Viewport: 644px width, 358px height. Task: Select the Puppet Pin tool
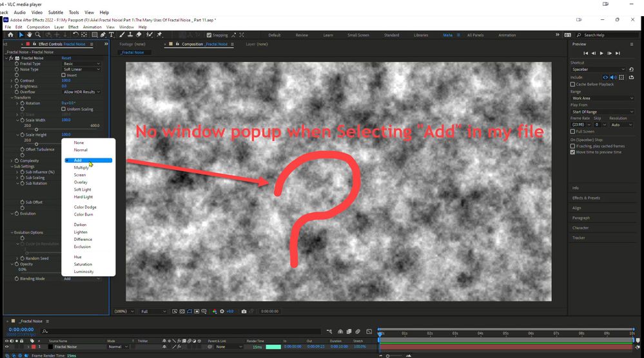coord(159,35)
